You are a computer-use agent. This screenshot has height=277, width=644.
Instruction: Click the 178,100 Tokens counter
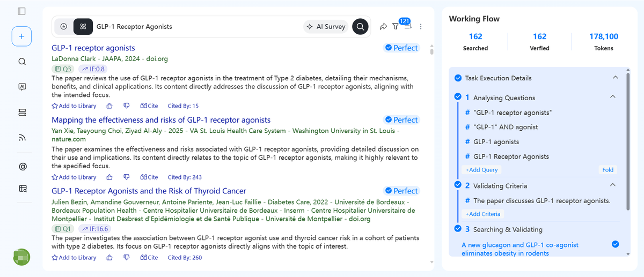pos(604,42)
